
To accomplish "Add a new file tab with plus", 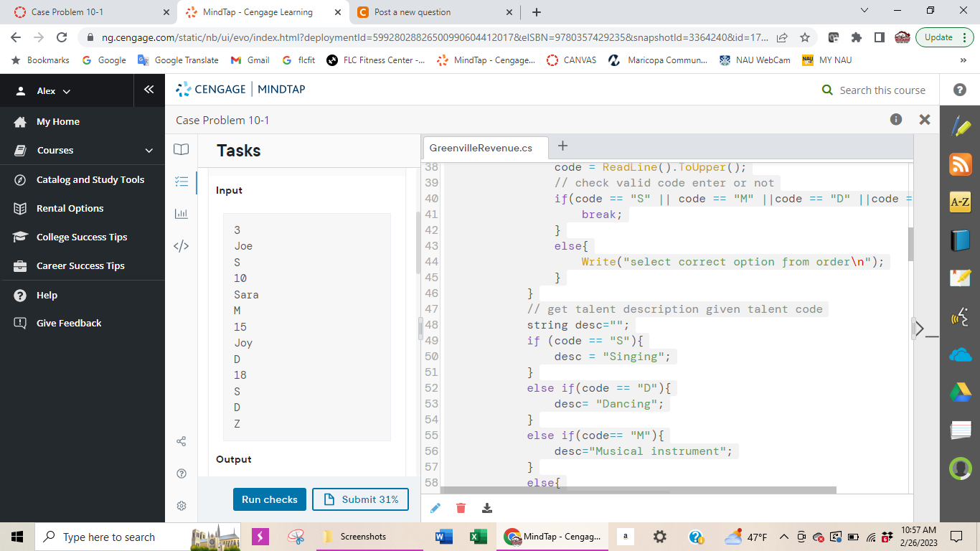I will click(563, 146).
